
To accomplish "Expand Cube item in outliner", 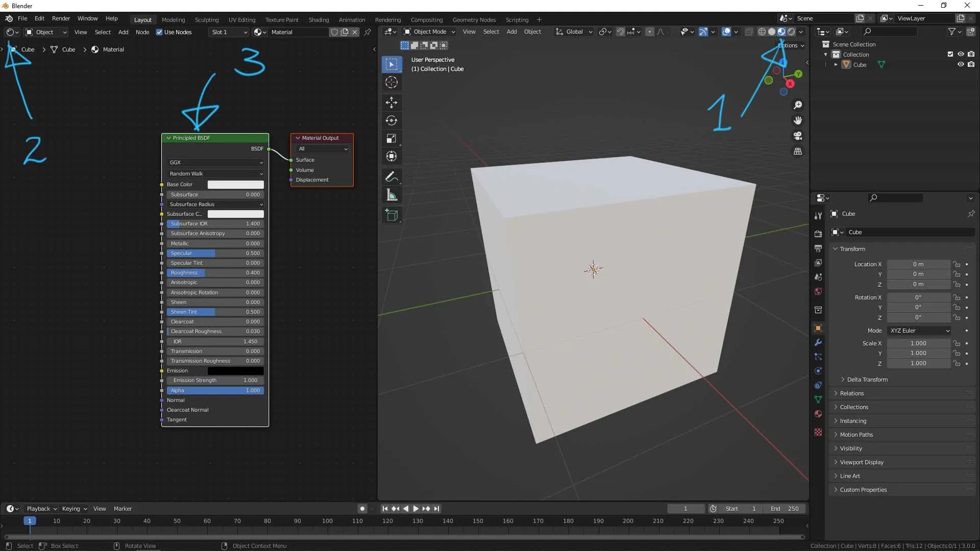I will coord(836,65).
